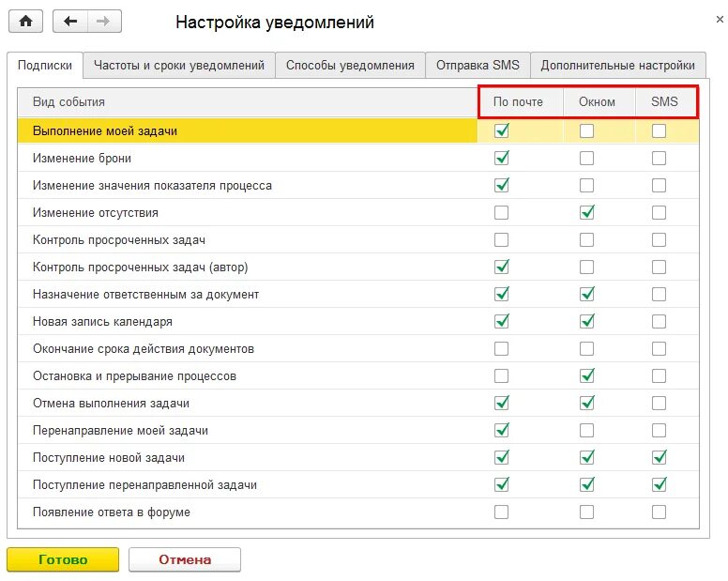Select row Окончание срока действия документов
Image resolution: width=728 pixels, height=581 pixels.
pos(358,349)
